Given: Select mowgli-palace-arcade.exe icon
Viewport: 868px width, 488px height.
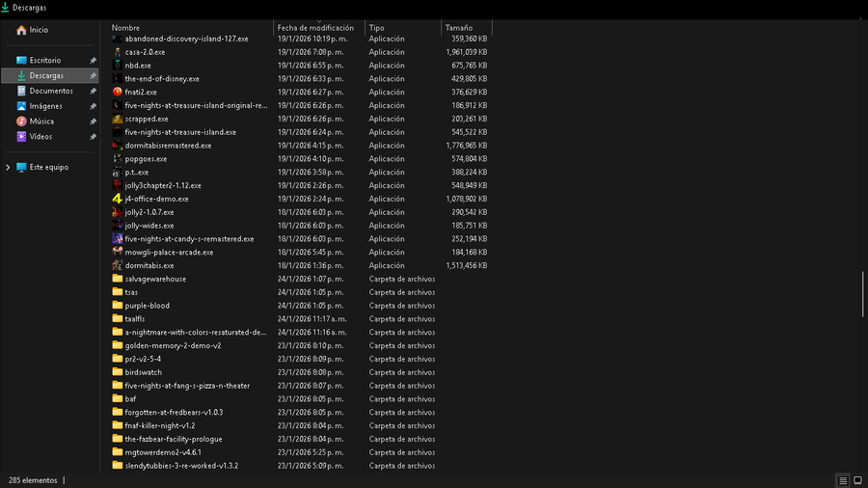Looking at the screenshot, I should [x=118, y=253].
